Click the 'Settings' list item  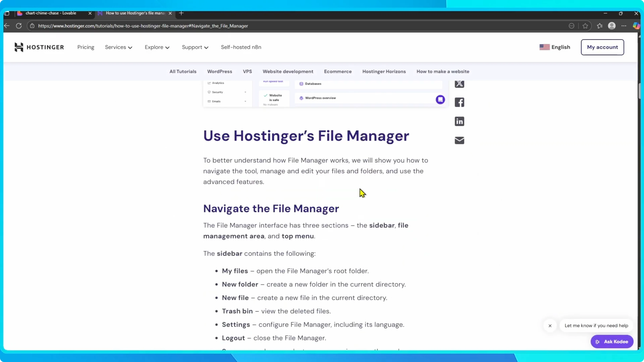pyautogui.click(x=313, y=325)
